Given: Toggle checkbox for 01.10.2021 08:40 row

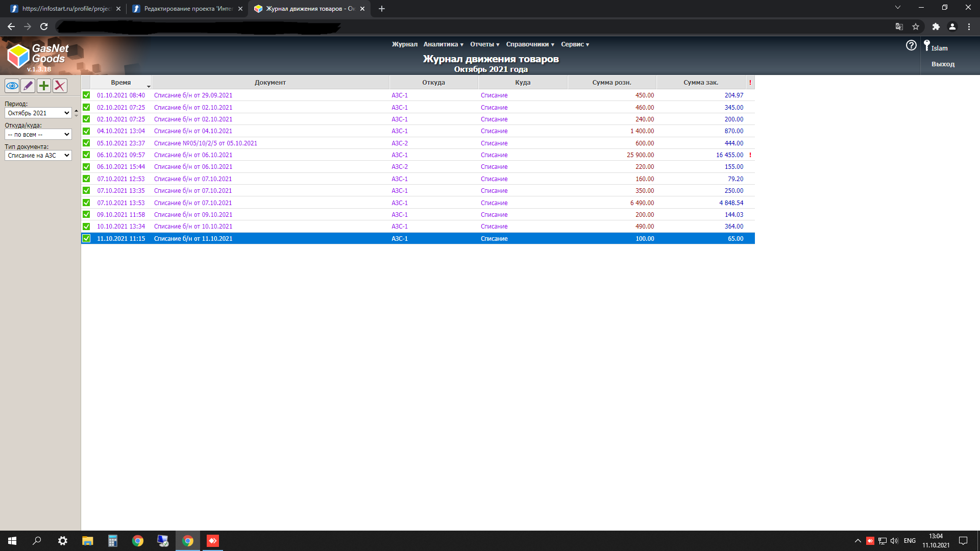Looking at the screenshot, I should pos(86,95).
